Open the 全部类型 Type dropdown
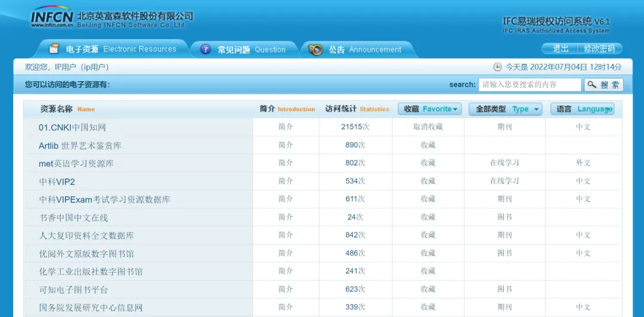The image size is (644, 317). [505, 109]
